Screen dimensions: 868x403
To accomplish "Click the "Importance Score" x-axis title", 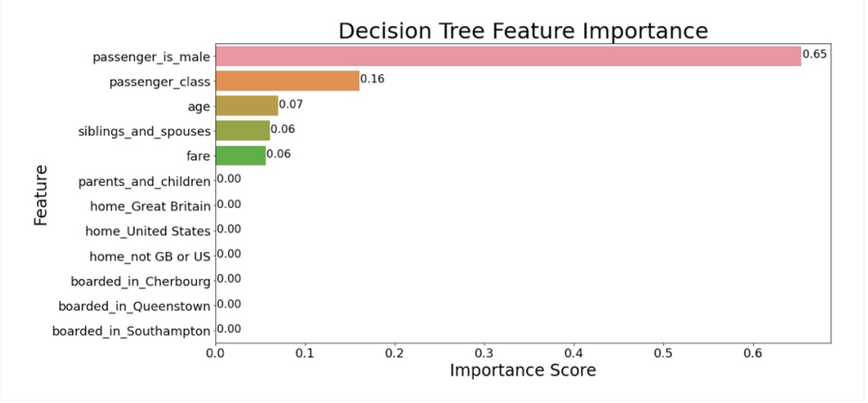I will pos(523,370).
